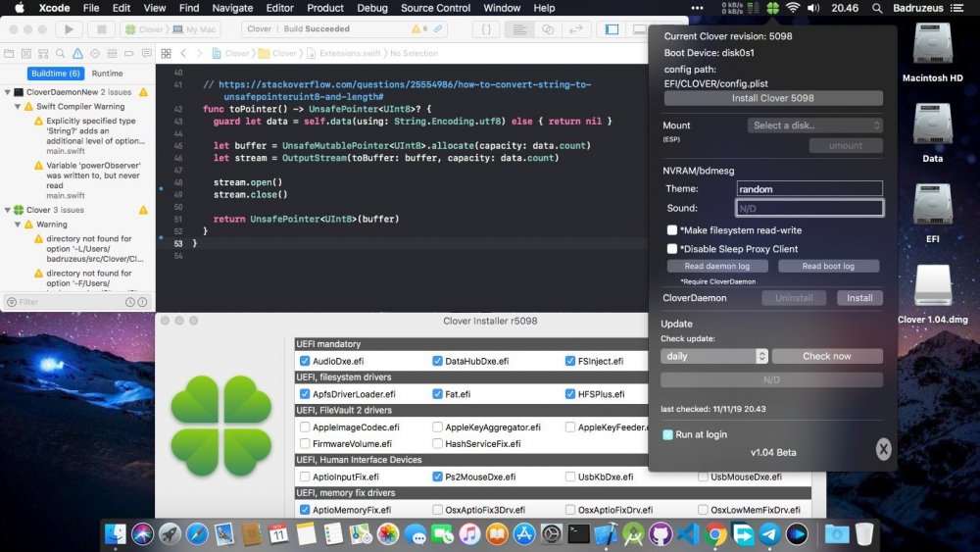Switch to the Runtime issues tab
Image resolution: width=980 pixels, height=552 pixels.
click(x=108, y=74)
